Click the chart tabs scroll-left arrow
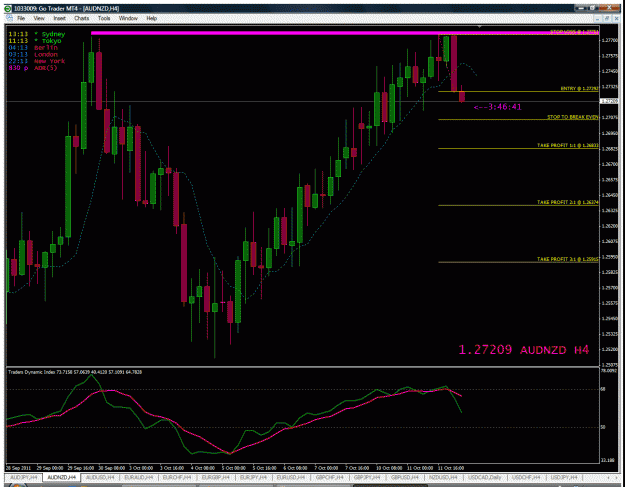 click(x=607, y=477)
